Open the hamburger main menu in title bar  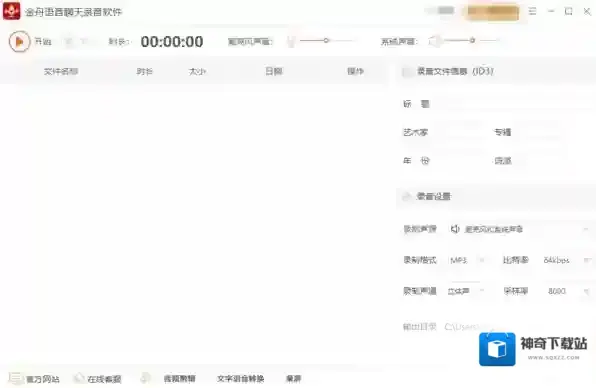(x=532, y=11)
